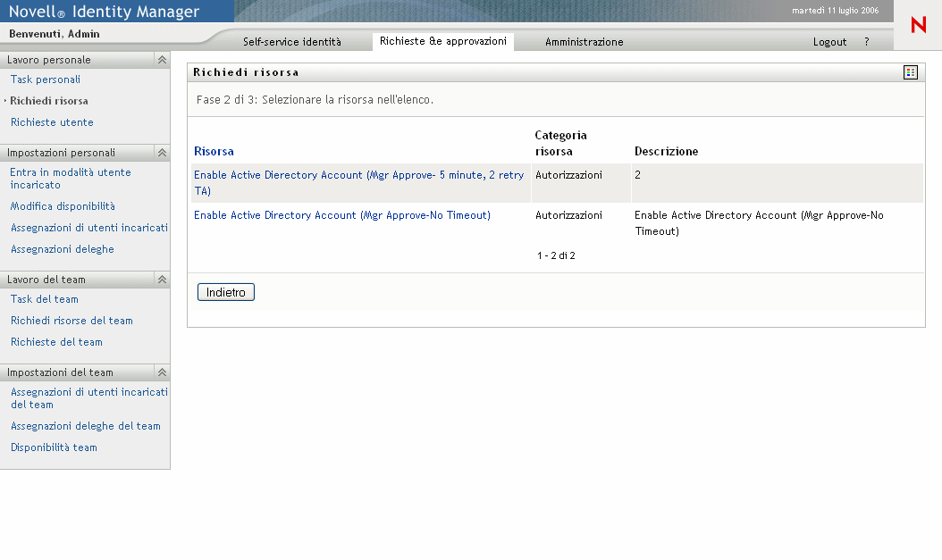Screen dimensions: 942x560
Task: Click the Categoria risorsa column header
Action: point(560,144)
